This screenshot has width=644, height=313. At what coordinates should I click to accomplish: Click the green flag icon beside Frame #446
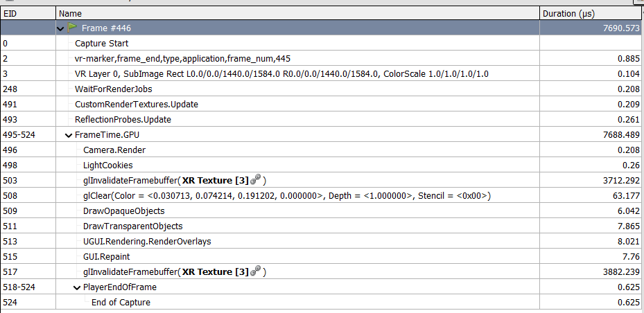pyautogui.click(x=73, y=28)
